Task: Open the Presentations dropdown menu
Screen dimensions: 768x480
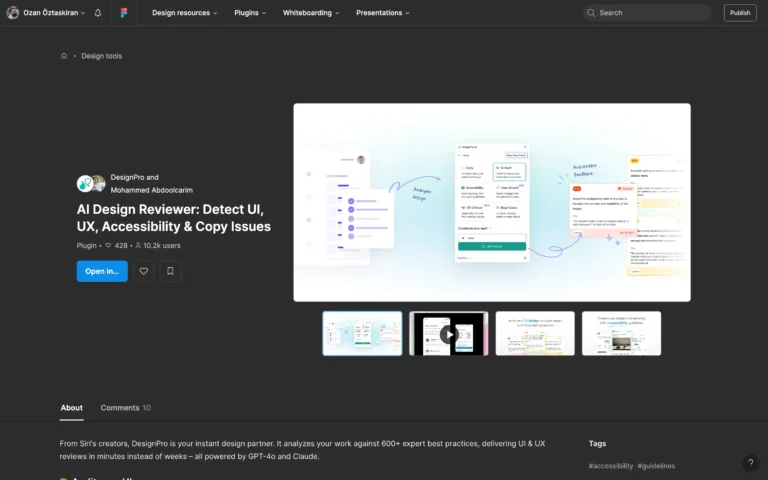Action: 383,13
